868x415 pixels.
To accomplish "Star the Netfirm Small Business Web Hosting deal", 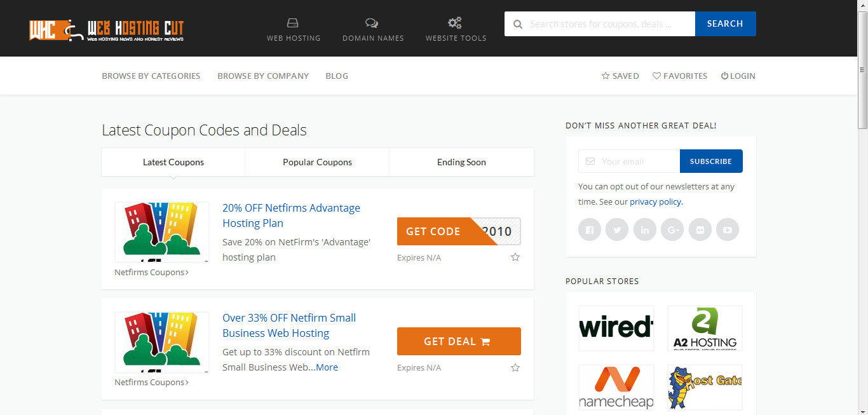I will (515, 367).
